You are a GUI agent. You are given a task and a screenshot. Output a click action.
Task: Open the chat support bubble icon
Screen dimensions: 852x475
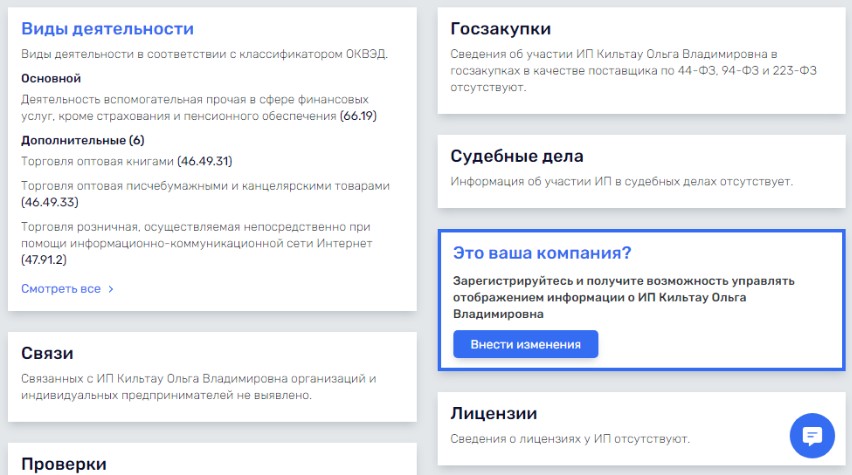(x=812, y=436)
